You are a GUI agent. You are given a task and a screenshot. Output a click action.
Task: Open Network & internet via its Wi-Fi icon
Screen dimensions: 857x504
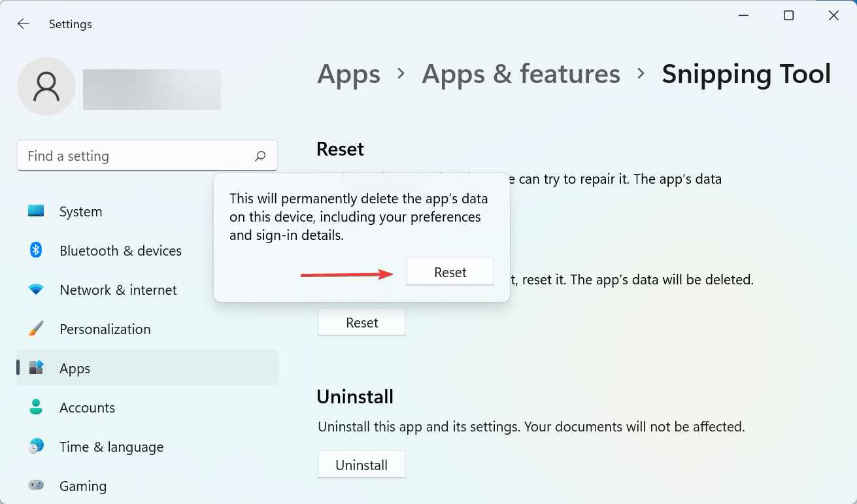pos(37,290)
